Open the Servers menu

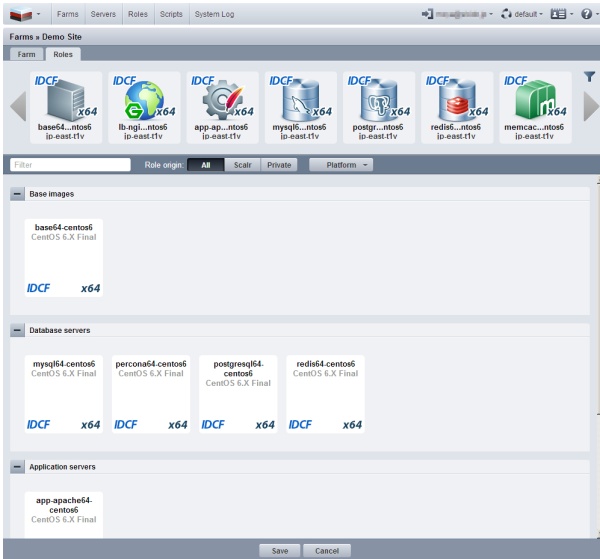coord(104,15)
